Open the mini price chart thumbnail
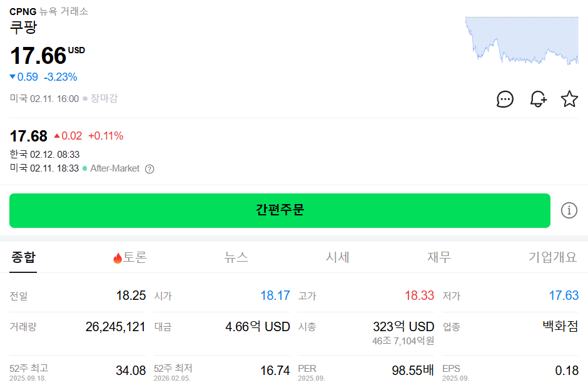 522,41
